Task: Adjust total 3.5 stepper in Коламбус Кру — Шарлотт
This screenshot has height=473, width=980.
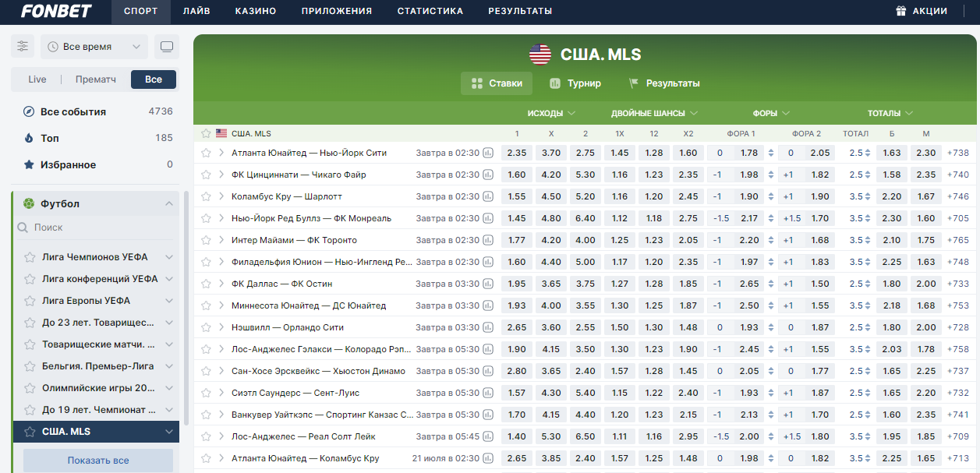Action: [x=868, y=196]
